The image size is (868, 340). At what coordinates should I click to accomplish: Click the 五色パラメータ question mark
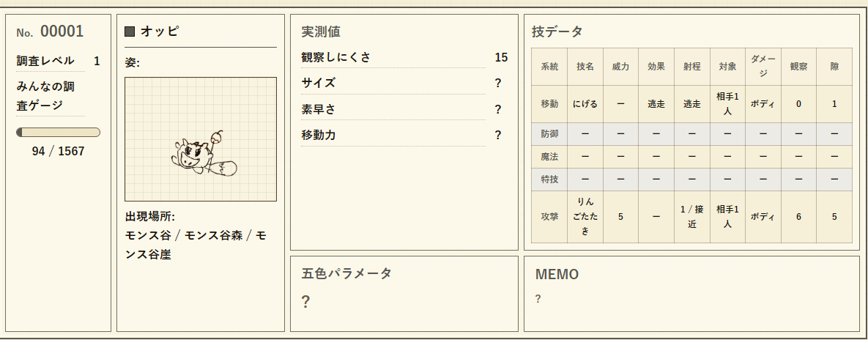tap(305, 302)
